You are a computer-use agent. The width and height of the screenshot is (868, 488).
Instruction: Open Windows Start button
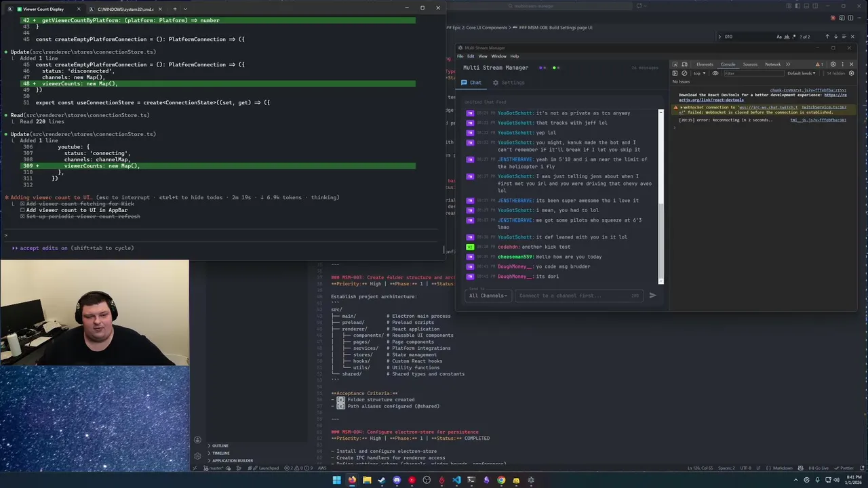pos(336,480)
